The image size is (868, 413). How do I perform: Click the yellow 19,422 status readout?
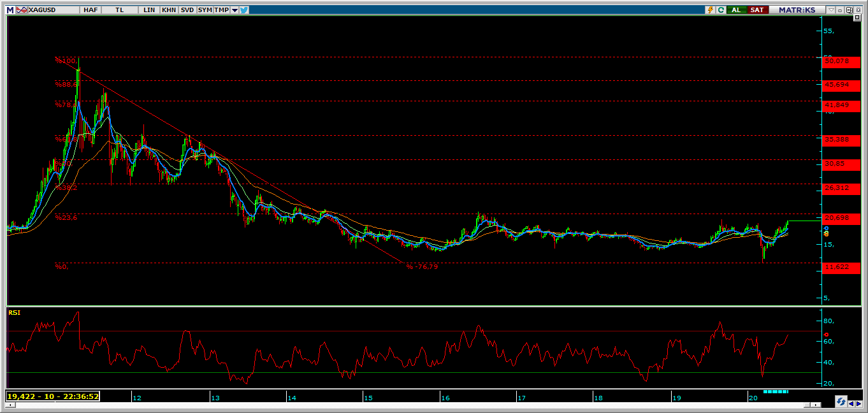[54, 396]
